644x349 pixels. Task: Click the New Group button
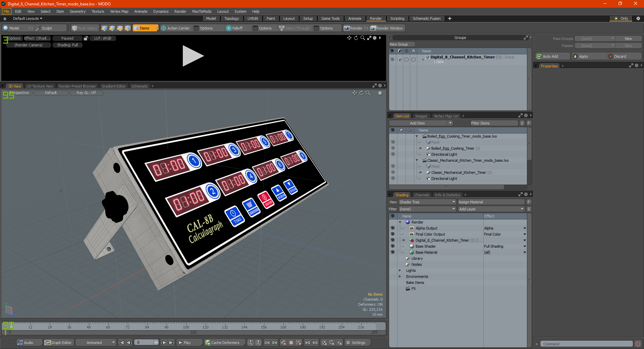[x=402, y=44]
